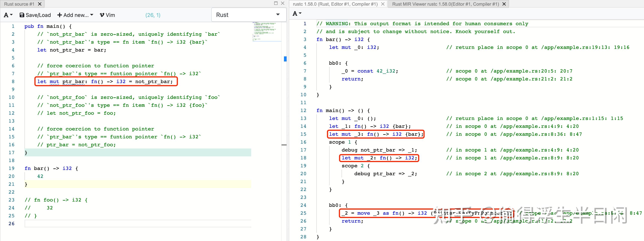Click the blue marker in editor scrollbar
644x241 pixels.
click(x=285, y=59)
